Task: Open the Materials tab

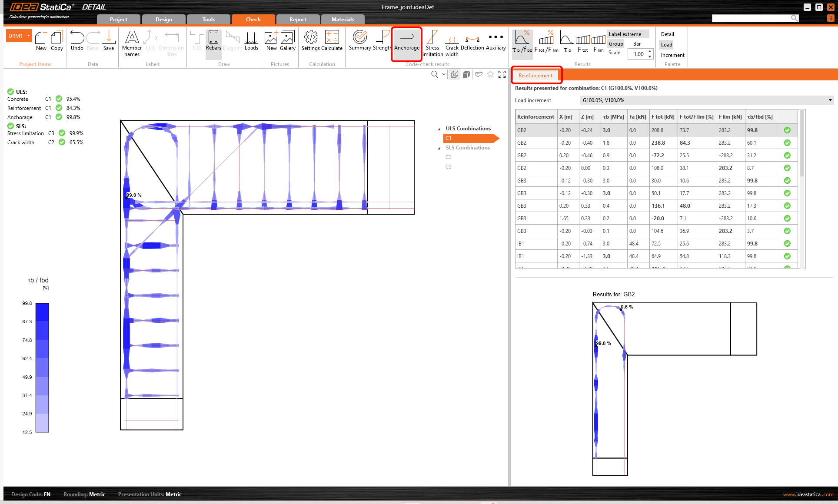Action: tap(343, 20)
